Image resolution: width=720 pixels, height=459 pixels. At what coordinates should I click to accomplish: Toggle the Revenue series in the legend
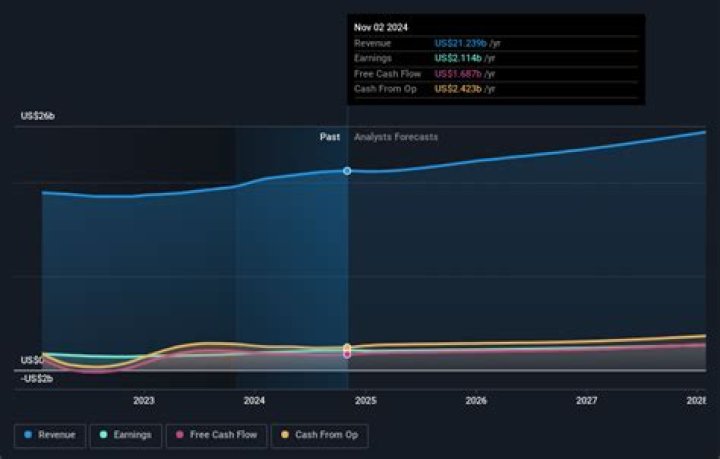[50, 435]
